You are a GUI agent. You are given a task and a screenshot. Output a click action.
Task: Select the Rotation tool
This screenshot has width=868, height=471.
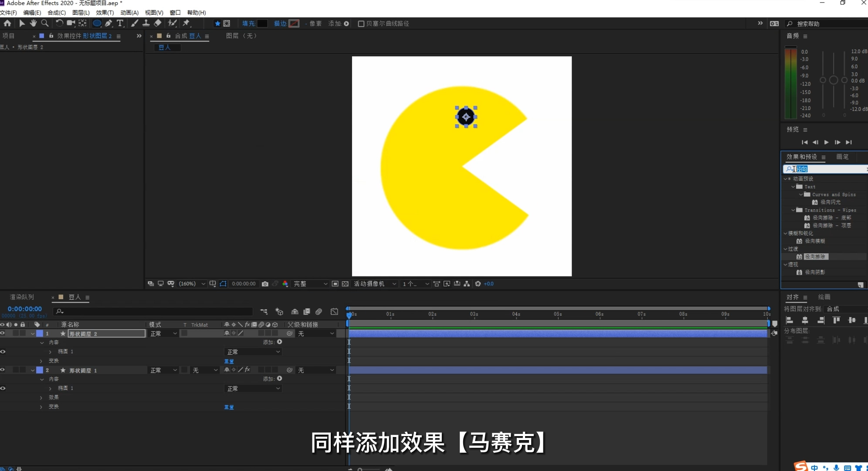coord(59,23)
